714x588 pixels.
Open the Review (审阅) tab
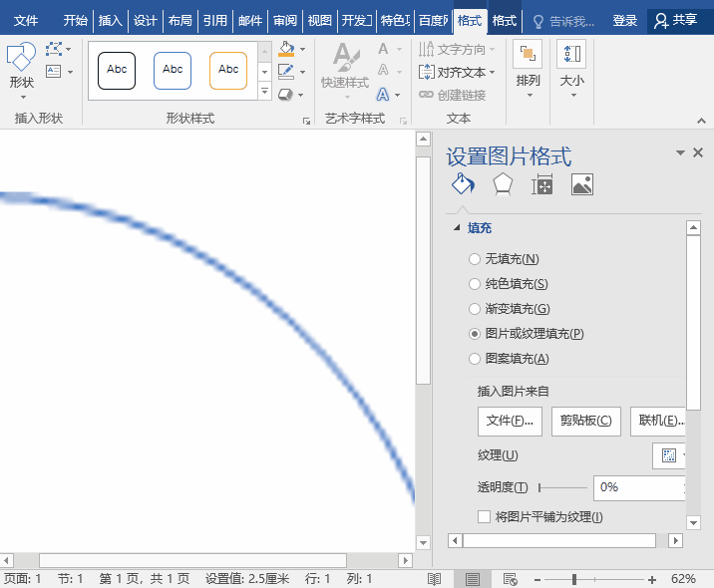pos(284,21)
